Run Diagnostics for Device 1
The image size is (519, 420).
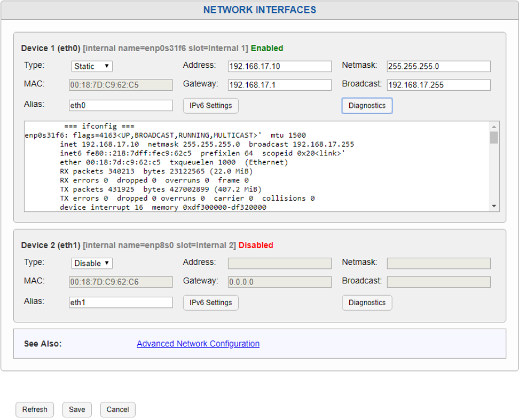pyautogui.click(x=367, y=106)
